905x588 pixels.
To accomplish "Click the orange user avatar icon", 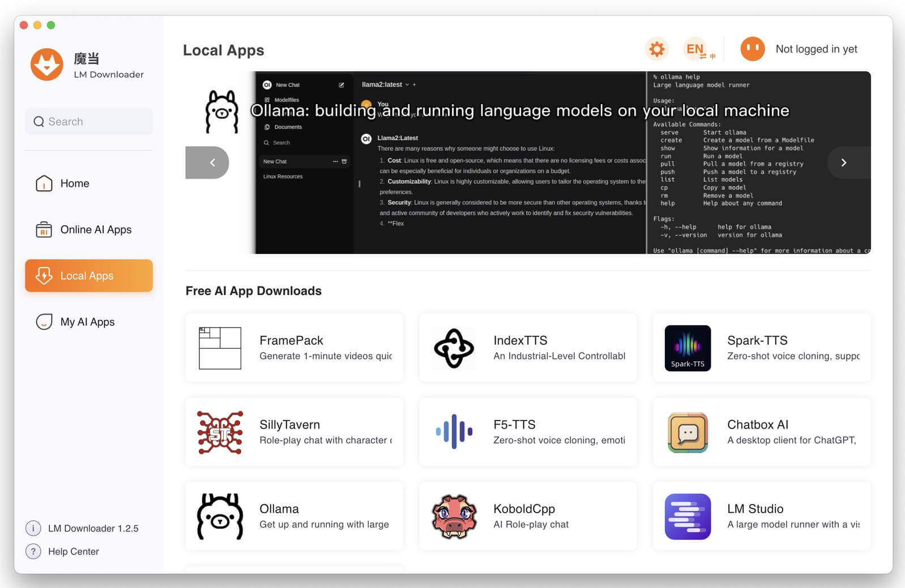I will pos(752,49).
